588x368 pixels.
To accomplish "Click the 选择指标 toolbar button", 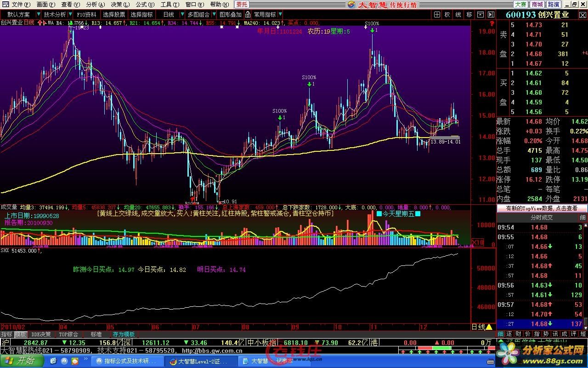I will pyautogui.click(x=141, y=15).
